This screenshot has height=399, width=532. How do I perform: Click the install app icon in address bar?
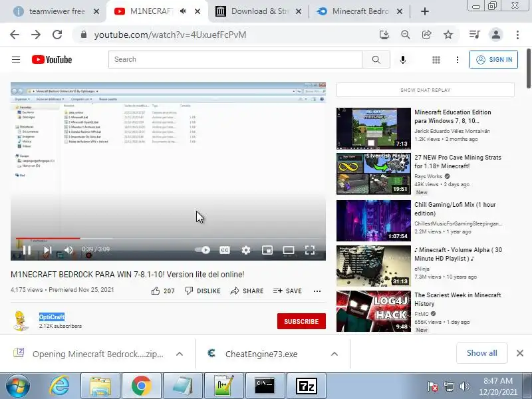click(x=384, y=35)
